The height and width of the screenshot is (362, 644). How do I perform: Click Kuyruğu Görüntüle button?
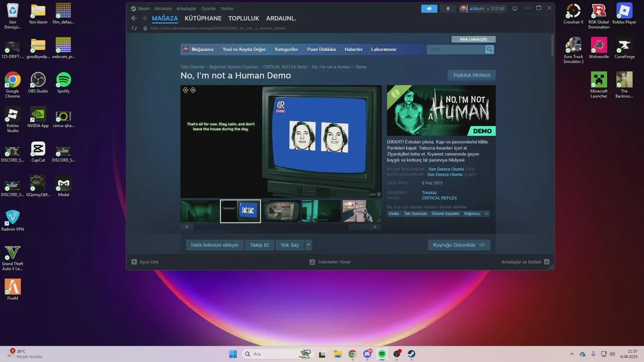[x=459, y=245]
